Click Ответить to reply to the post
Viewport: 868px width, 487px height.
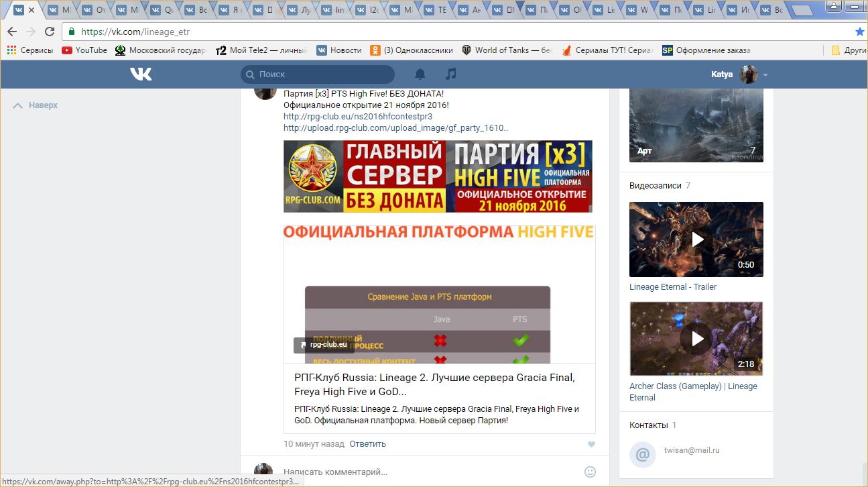click(367, 444)
